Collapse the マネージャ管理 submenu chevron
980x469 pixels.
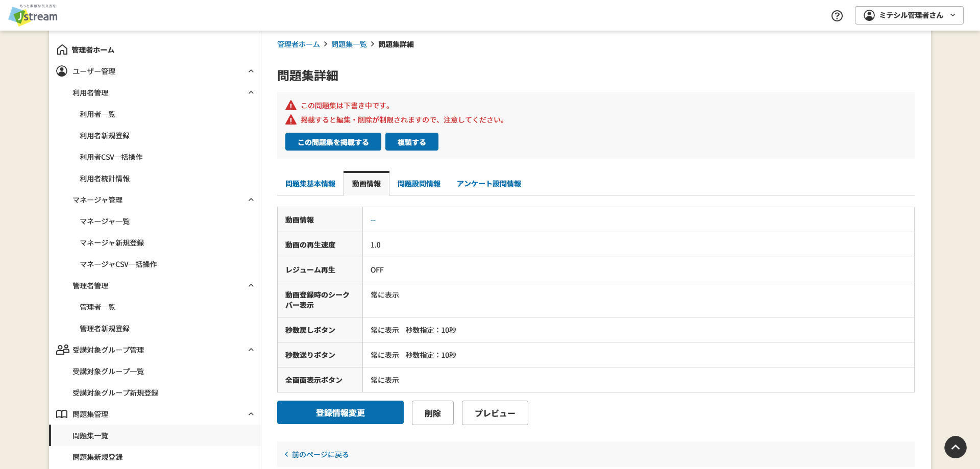(251, 200)
